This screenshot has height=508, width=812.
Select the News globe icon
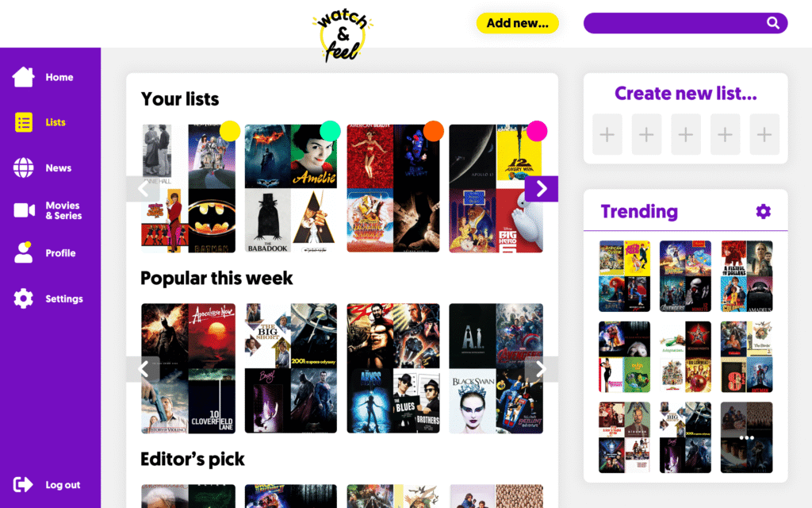pos(23,168)
